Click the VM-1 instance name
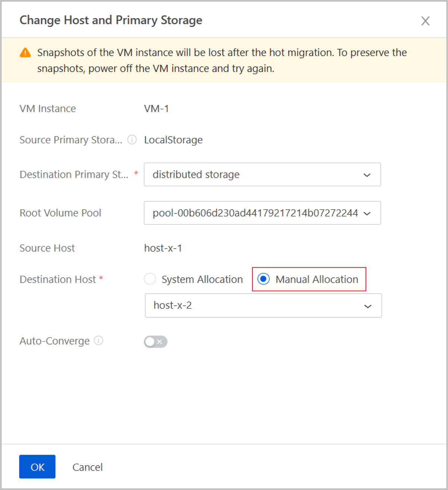Viewport: 448px width, 490px height. pos(156,109)
